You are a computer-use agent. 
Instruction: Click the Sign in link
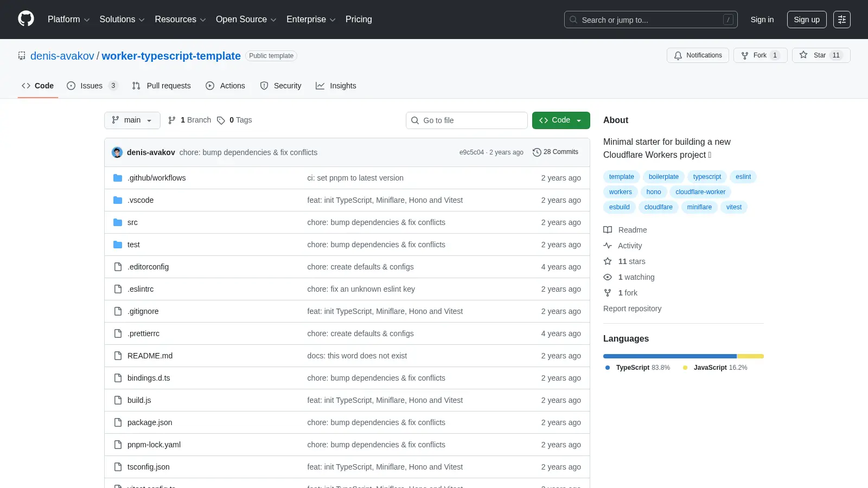pos(762,20)
